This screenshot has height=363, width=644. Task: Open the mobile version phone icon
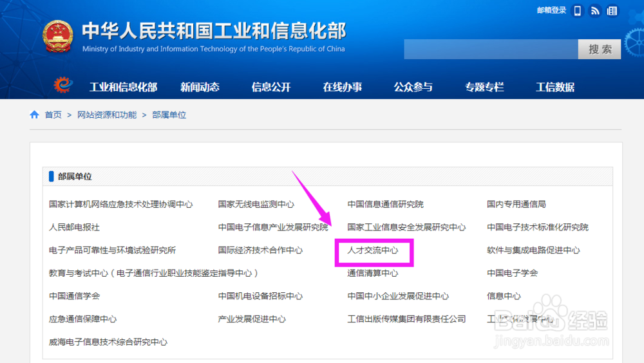coord(578,11)
